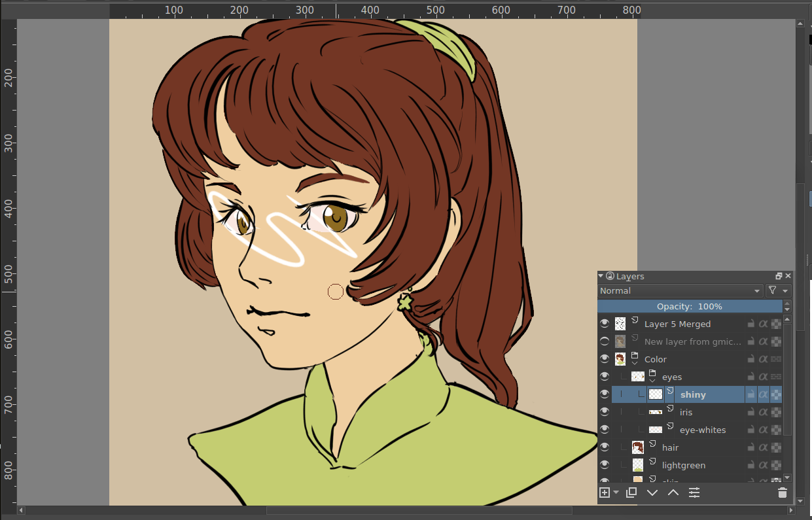Collapse the eyes group layer

[x=652, y=381]
